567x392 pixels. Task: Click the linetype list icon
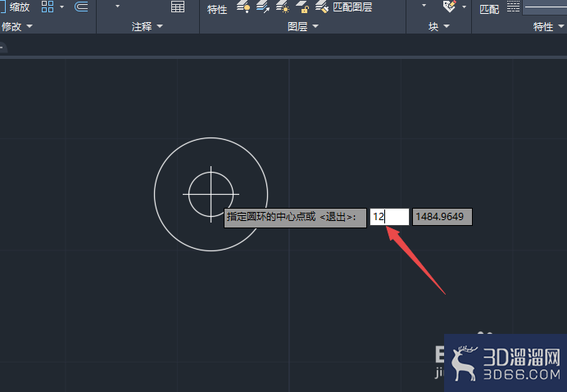point(513,7)
